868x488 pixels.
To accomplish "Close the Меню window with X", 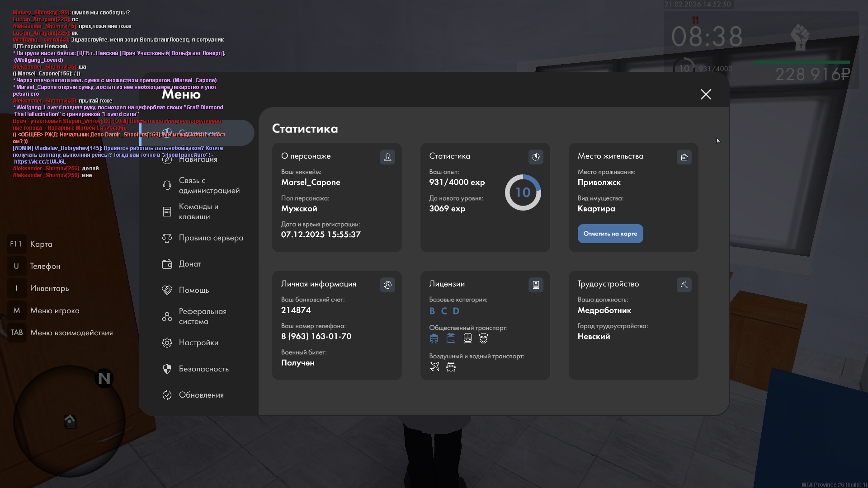I will (x=706, y=94).
